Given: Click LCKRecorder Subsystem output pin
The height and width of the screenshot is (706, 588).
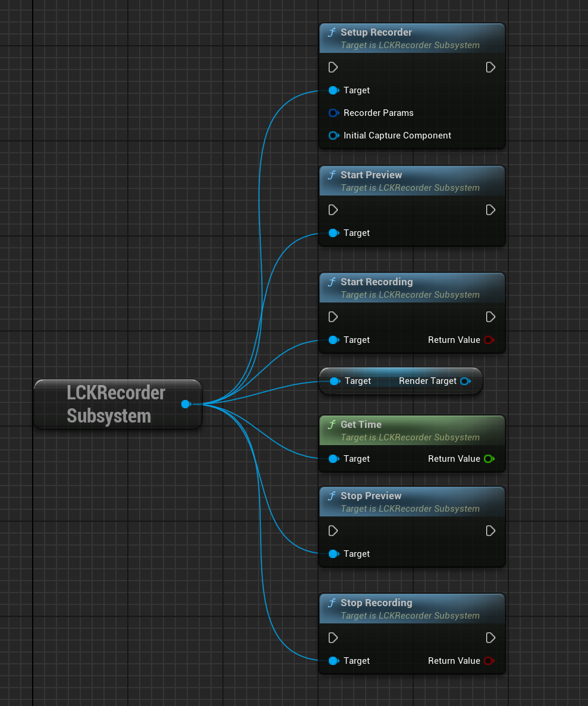Looking at the screenshot, I should coord(186,404).
